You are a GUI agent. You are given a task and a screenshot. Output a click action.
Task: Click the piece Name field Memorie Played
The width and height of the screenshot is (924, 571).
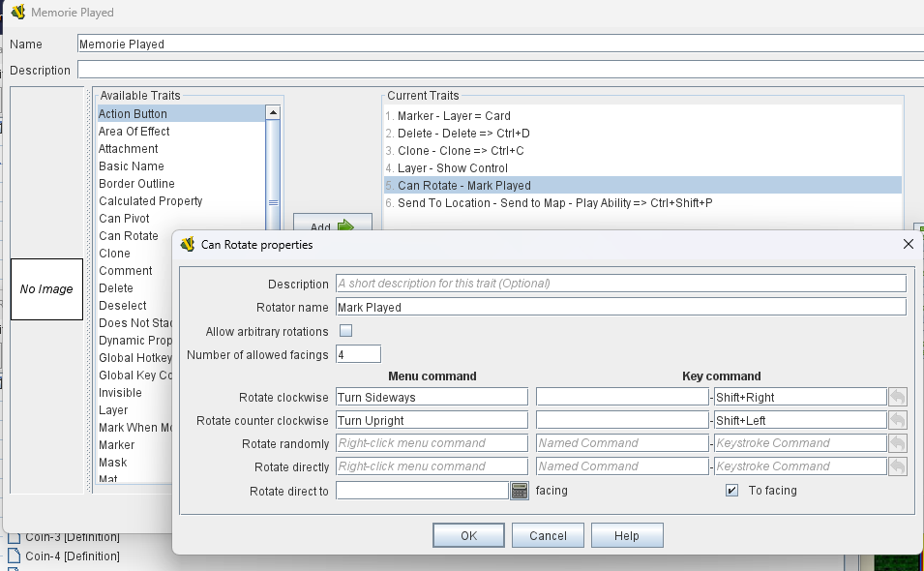(500, 44)
